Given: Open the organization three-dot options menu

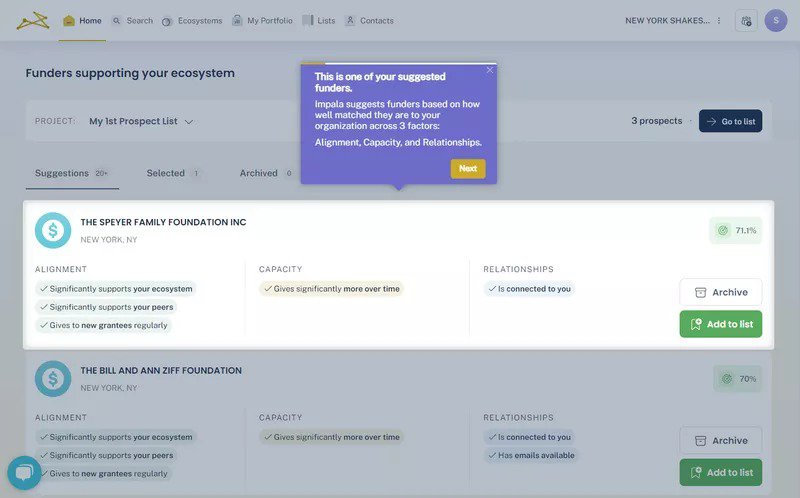Looking at the screenshot, I should (x=718, y=21).
